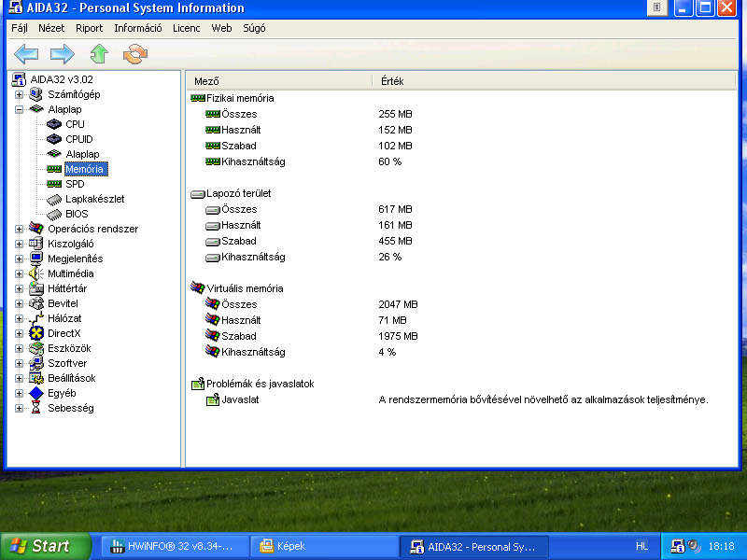The image size is (747, 560).
Task: Click the DirectX yellow X icon
Action: (x=36, y=333)
